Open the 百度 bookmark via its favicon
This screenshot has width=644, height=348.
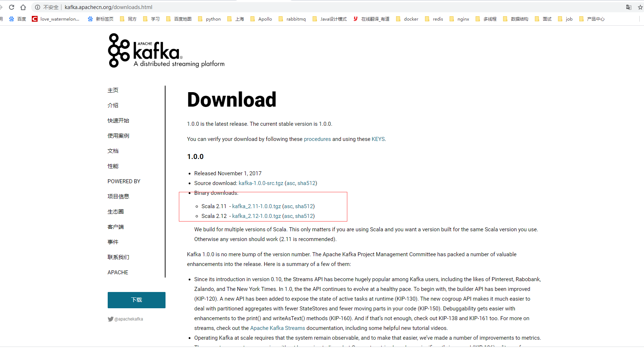click(x=11, y=19)
